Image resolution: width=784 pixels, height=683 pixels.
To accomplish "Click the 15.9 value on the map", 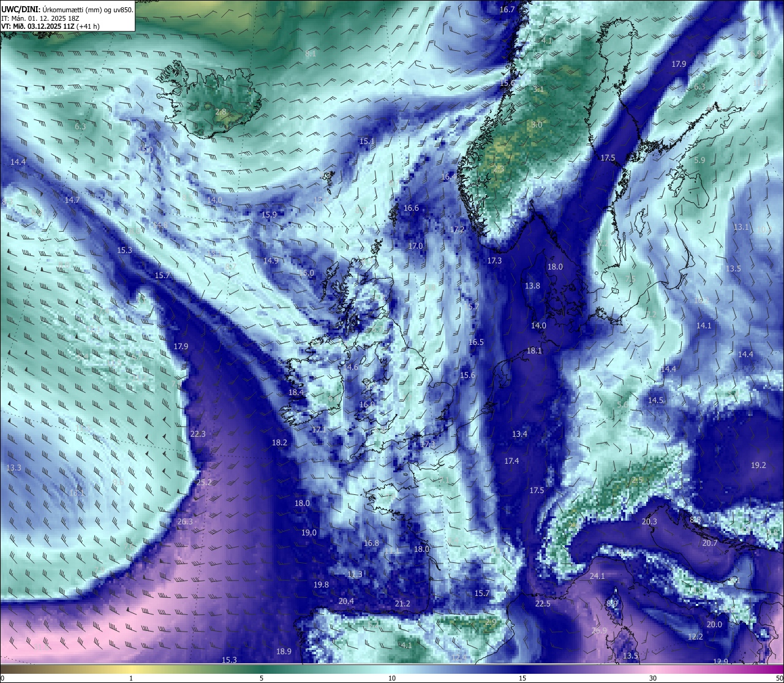I will pyautogui.click(x=269, y=215).
